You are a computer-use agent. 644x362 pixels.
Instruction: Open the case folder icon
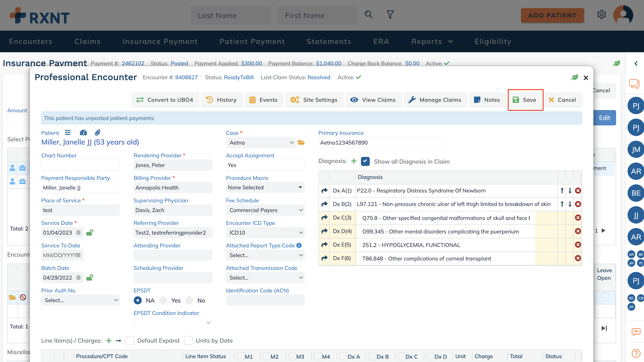coord(301,143)
